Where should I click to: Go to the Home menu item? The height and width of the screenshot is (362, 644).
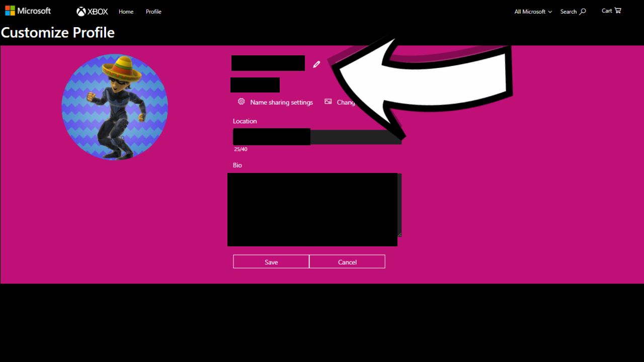tap(126, 12)
